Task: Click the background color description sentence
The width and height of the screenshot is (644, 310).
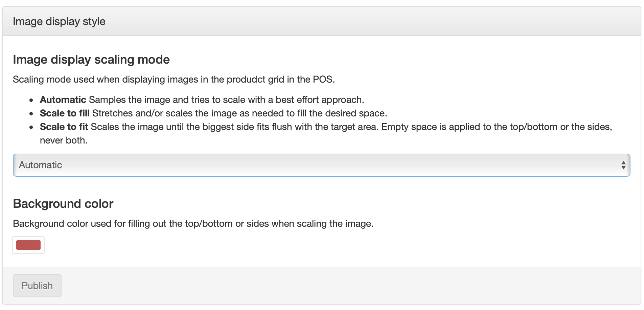Action: tap(193, 224)
